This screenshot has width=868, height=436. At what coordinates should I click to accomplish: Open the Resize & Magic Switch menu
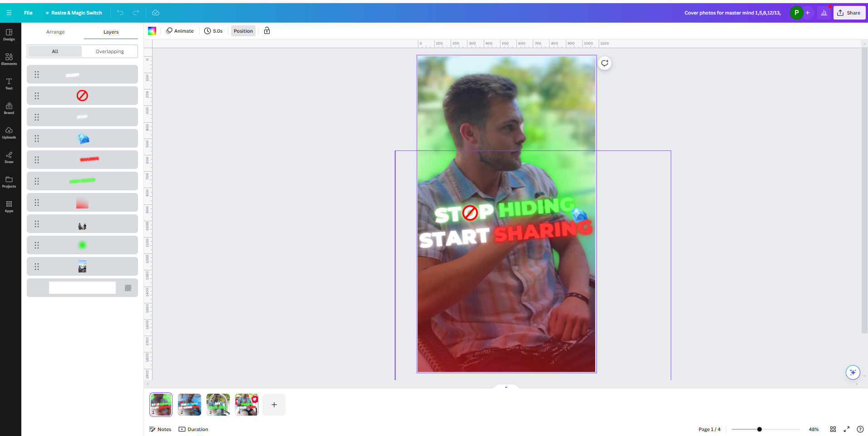(x=74, y=13)
